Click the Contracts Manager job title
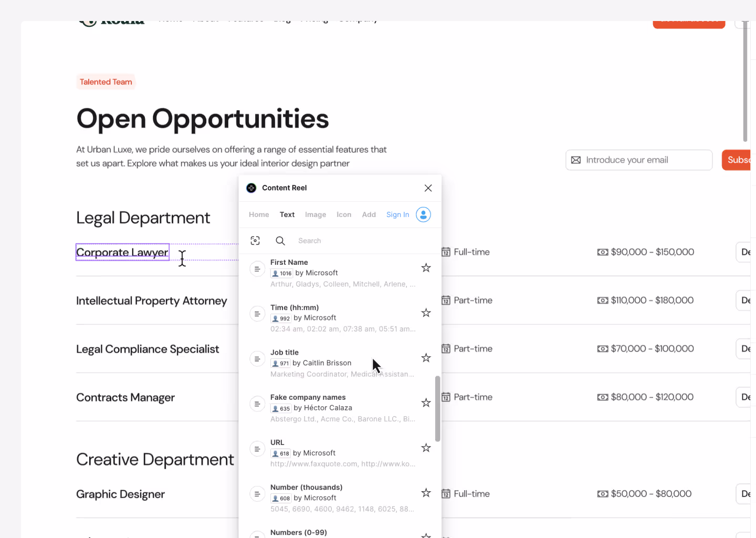The height and width of the screenshot is (538, 756). point(125,397)
